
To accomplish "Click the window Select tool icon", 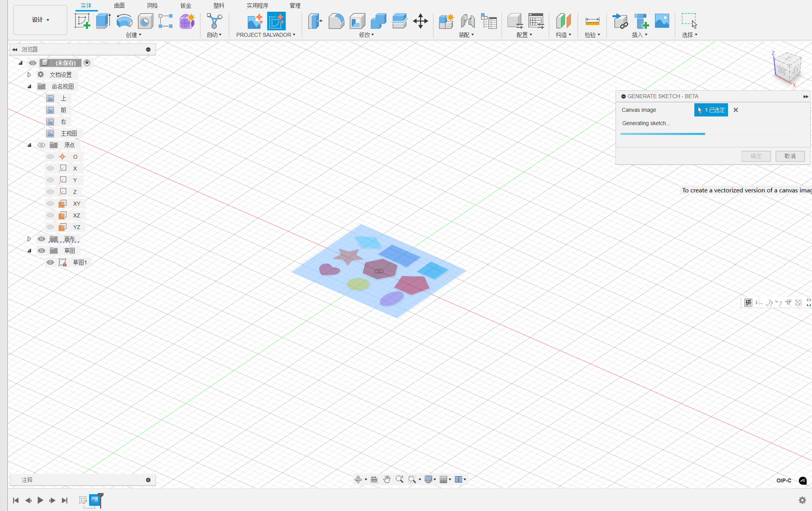I will [689, 21].
